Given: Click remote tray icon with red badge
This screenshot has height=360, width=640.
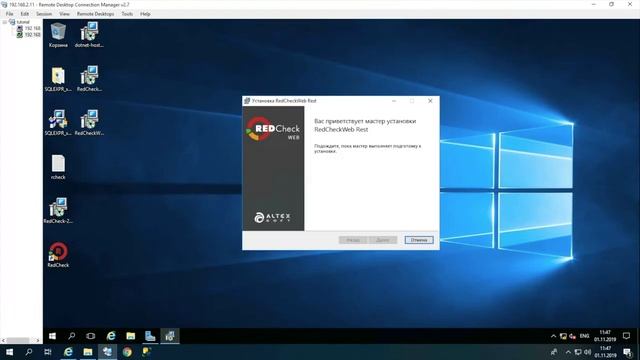Looking at the screenshot, I should [573, 336].
